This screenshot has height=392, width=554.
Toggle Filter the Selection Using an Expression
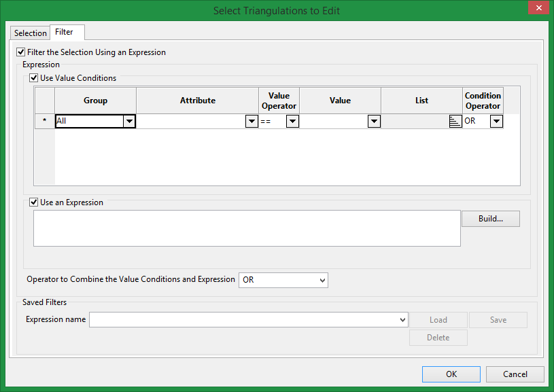tap(21, 52)
